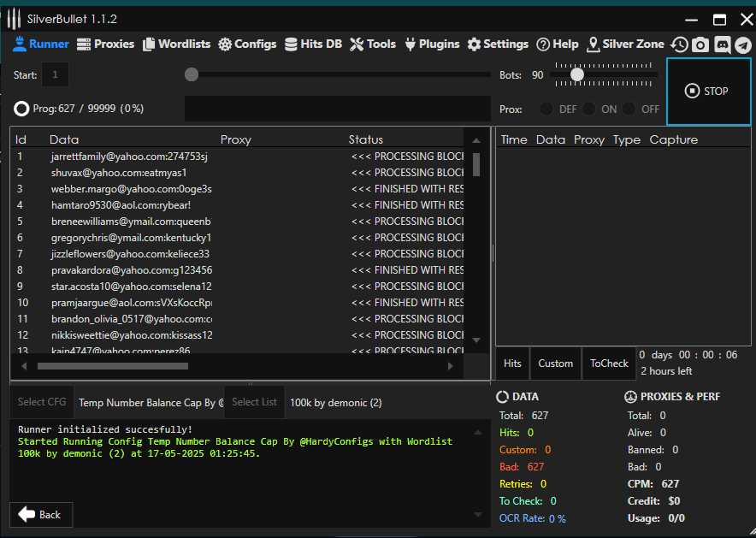Click the Tools wrench icon
756x538 pixels.
(x=357, y=44)
